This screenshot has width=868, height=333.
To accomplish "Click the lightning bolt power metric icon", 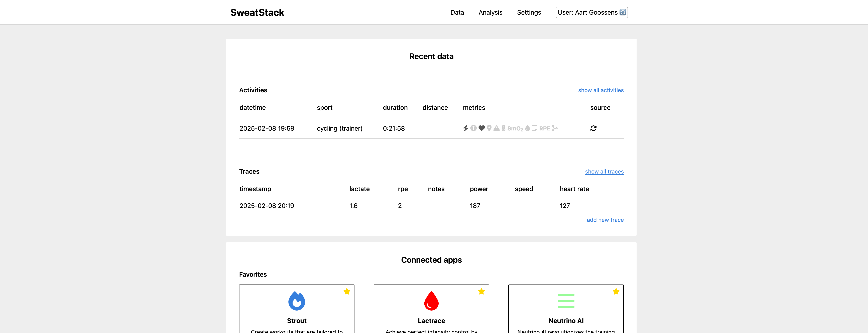I will (x=465, y=128).
